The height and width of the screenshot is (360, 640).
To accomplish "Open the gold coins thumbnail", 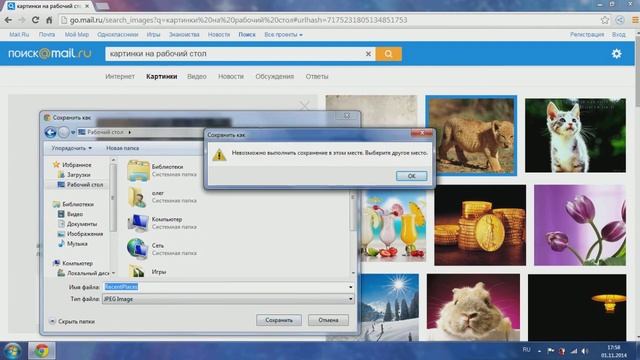I will [x=480, y=225].
